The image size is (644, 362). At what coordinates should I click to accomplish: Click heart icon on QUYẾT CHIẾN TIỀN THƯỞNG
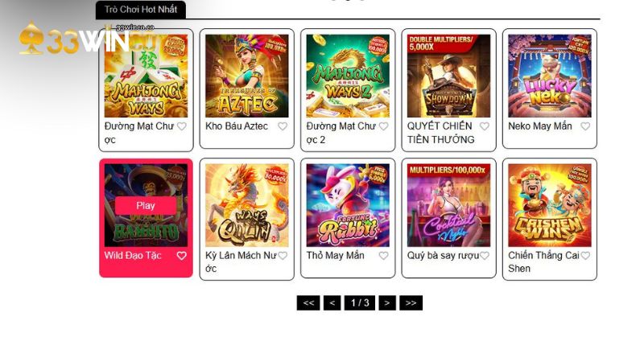click(x=485, y=126)
